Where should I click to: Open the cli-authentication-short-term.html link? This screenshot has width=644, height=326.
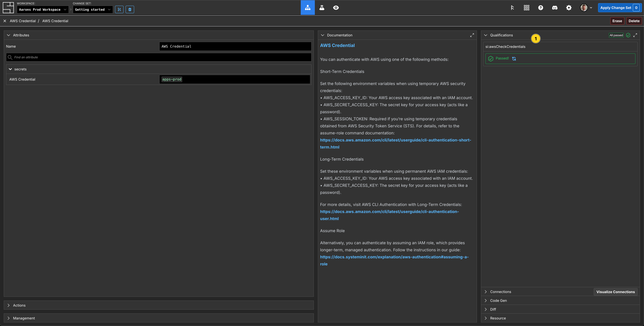tap(395, 143)
